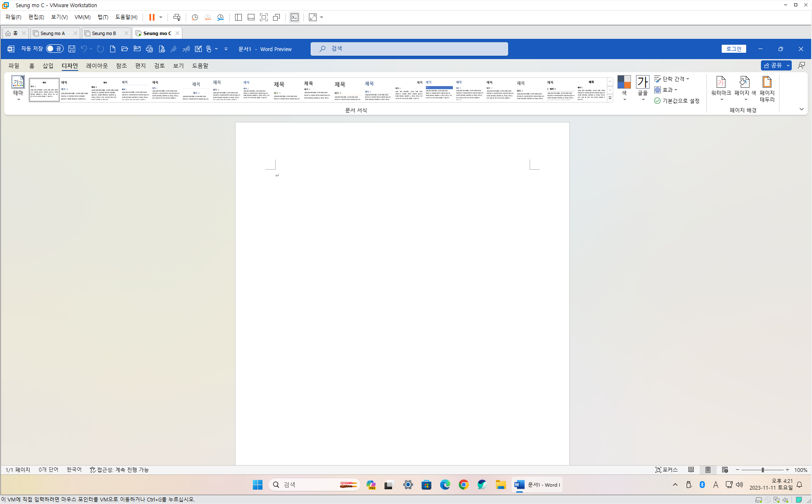Screen dimensions: 812x504
Task: Click the Sign in (로그인) button
Action: pos(734,49)
